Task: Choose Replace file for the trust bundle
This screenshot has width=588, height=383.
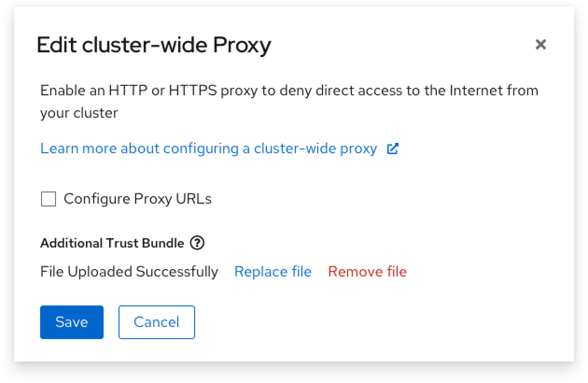Action: click(x=273, y=271)
